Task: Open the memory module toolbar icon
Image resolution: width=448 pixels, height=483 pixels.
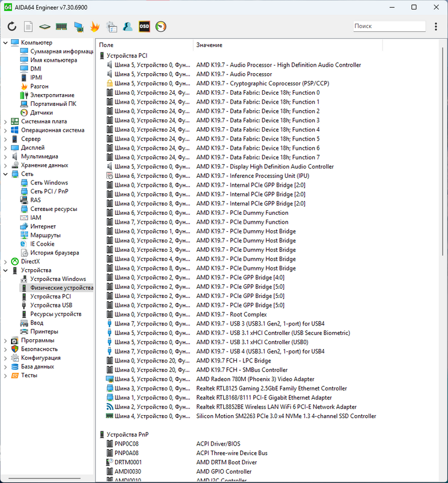Action: point(61,27)
